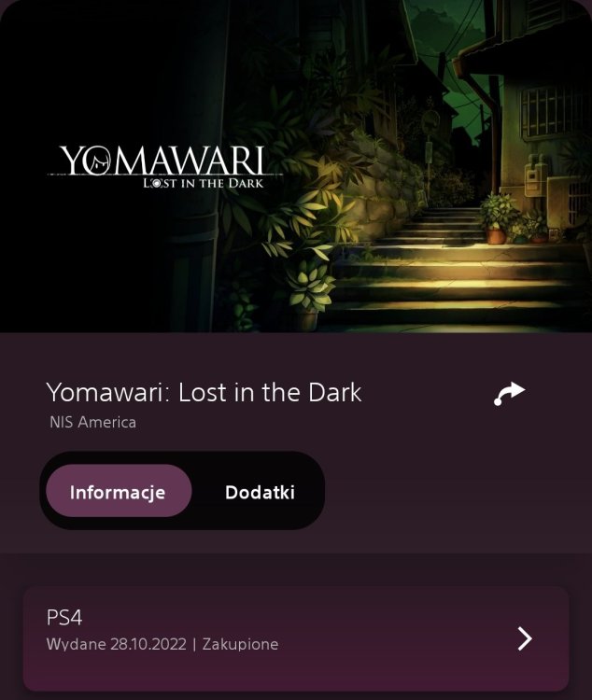Click the Zakupione purchased status text

click(x=240, y=644)
